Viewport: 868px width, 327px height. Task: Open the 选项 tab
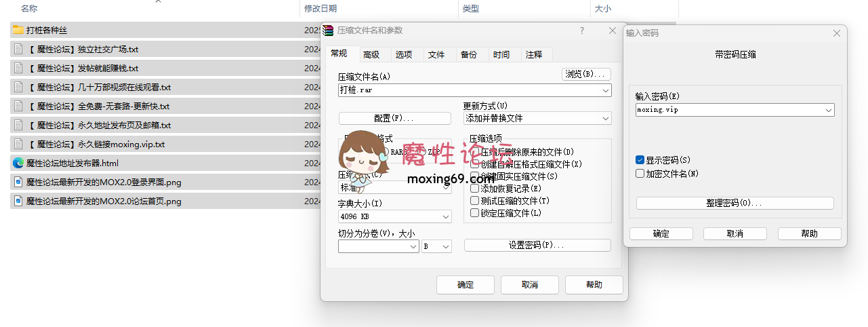click(x=404, y=55)
